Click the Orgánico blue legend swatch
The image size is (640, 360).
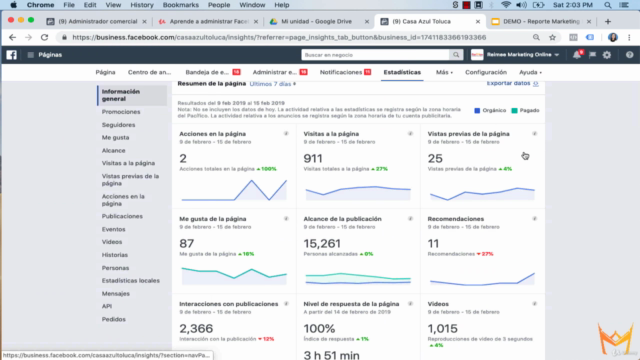tap(477, 111)
